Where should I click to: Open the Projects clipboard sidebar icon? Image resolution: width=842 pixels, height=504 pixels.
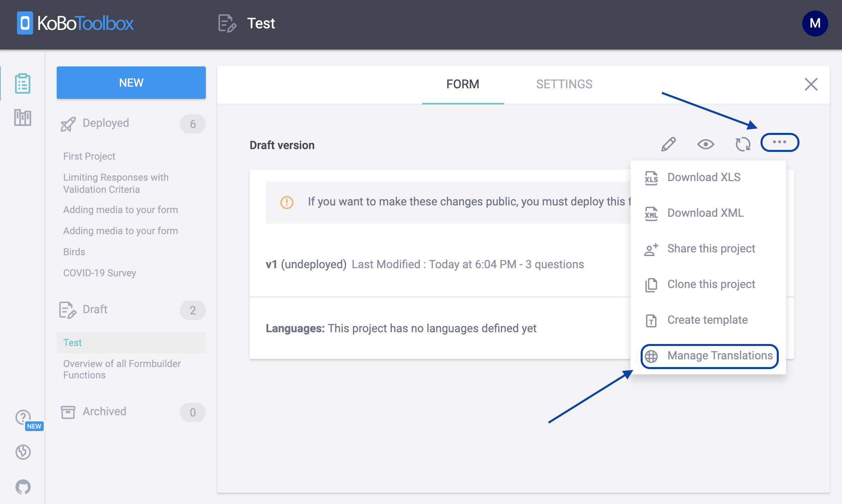pyautogui.click(x=23, y=83)
